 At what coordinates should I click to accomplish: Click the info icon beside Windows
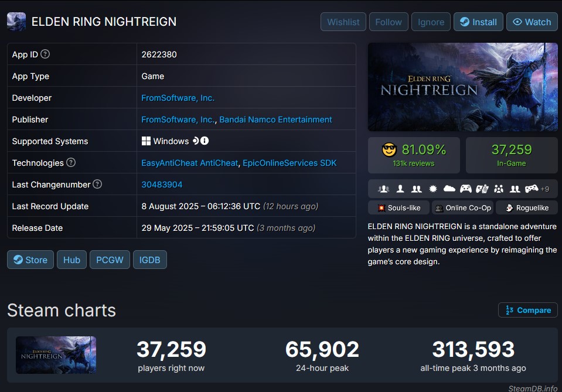[x=205, y=141]
